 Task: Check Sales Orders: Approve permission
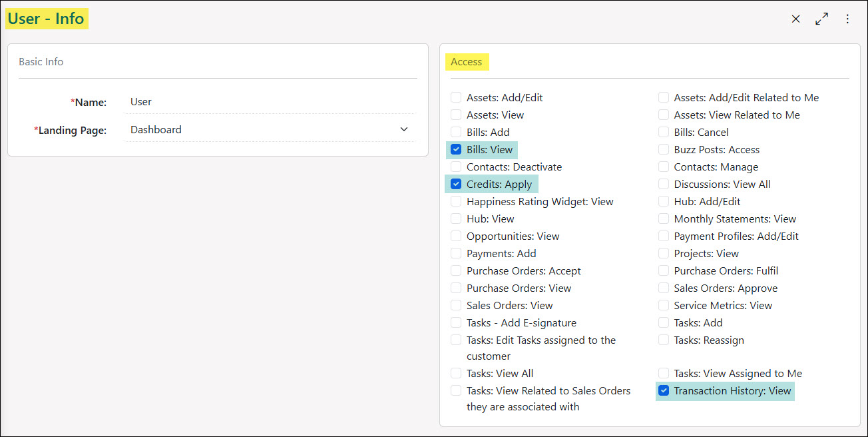[x=663, y=288]
